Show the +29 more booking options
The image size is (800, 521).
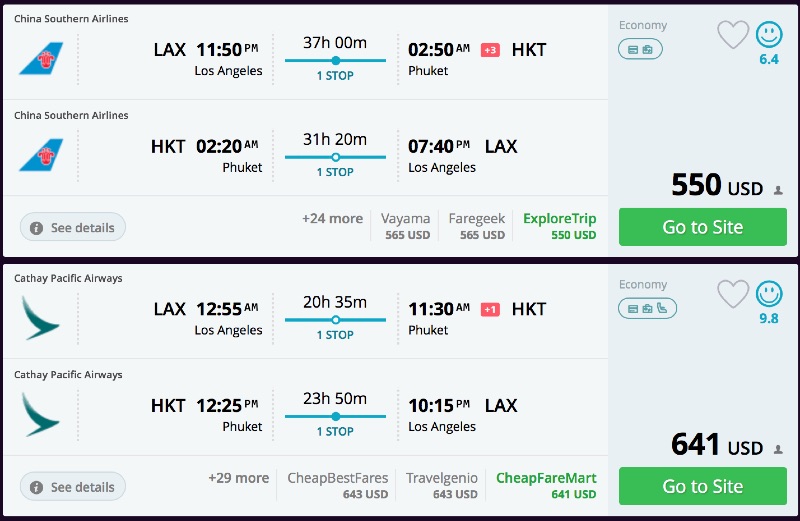point(238,478)
